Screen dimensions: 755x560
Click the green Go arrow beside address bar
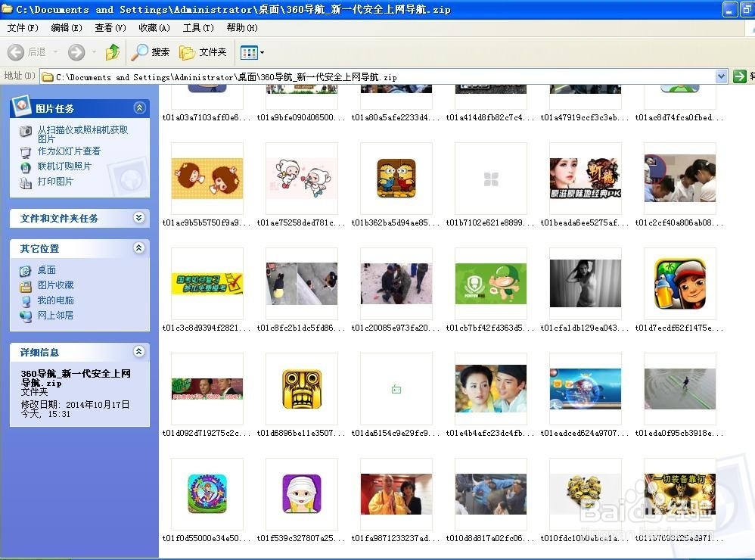(739, 76)
